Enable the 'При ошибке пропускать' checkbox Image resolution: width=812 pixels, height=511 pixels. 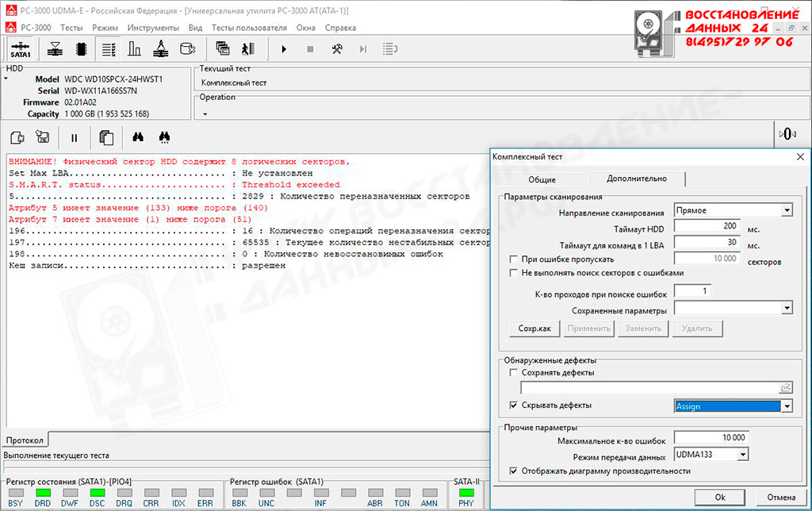[514, 259]
